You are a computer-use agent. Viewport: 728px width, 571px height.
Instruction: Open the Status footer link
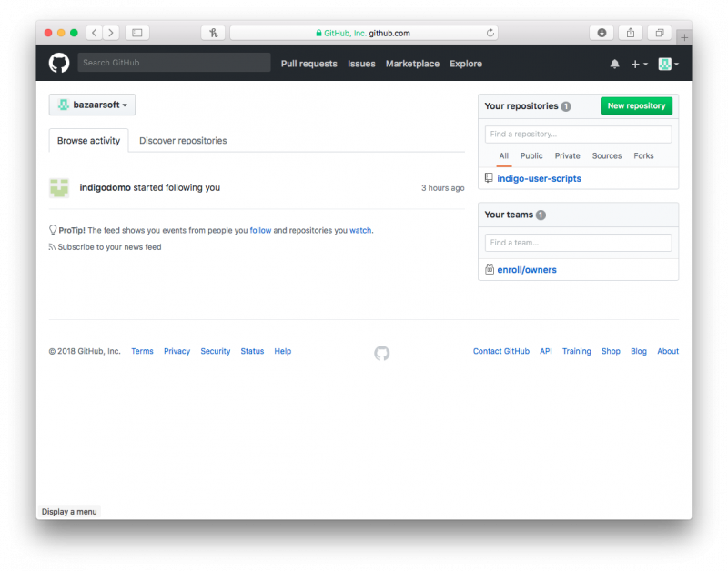pos(252,351)
